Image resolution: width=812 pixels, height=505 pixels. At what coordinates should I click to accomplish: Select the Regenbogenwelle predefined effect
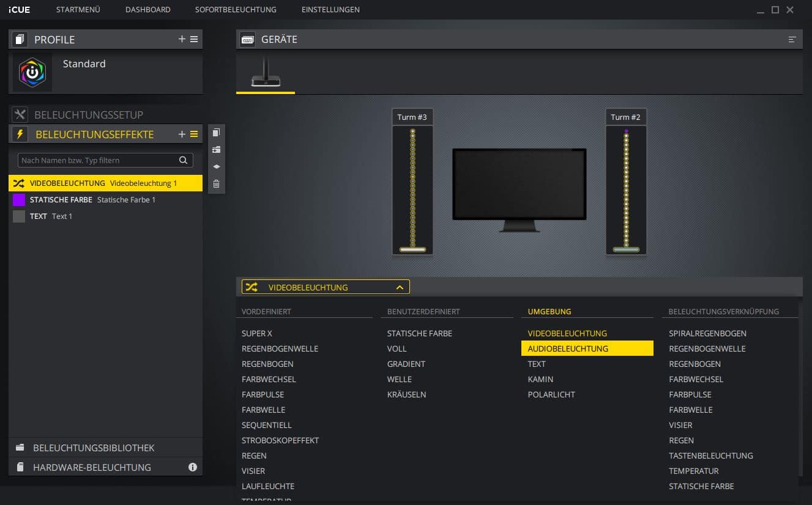click(x=280, y=348)
